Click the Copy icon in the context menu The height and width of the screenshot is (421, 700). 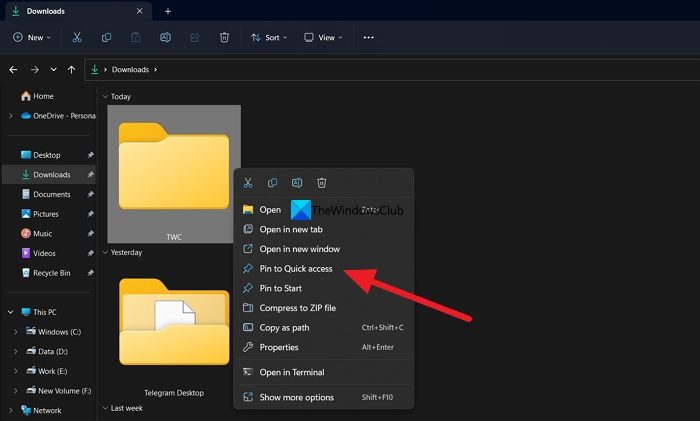pos(272,183)
